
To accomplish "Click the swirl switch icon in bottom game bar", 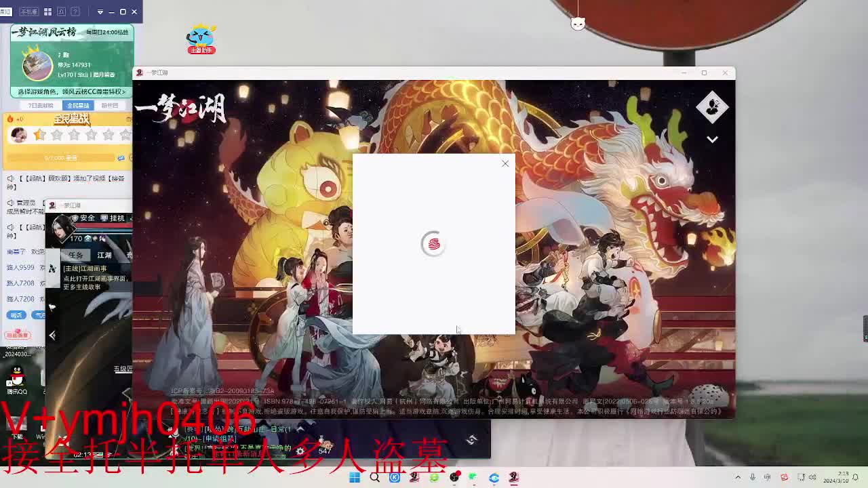I will point(472,439).
